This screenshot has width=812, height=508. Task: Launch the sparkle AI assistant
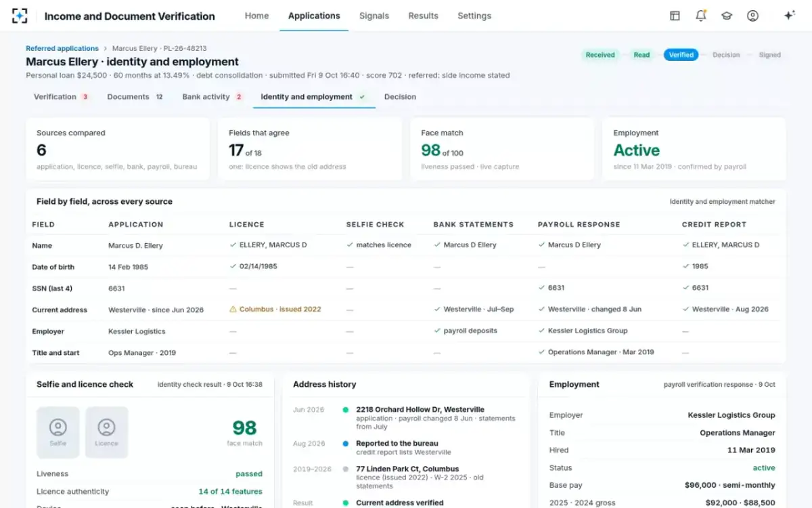[x=789, y=16]
